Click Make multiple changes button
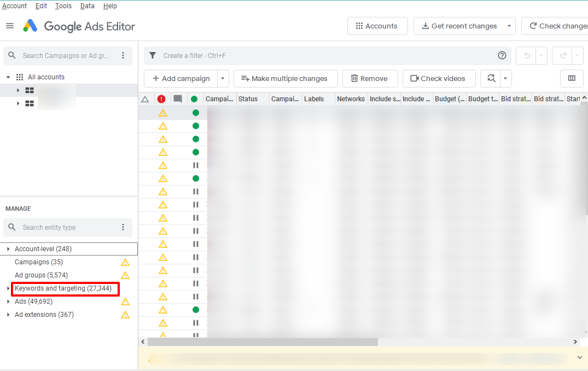The image size is (588, 371). pyautogui.click(x=286, y=78)
